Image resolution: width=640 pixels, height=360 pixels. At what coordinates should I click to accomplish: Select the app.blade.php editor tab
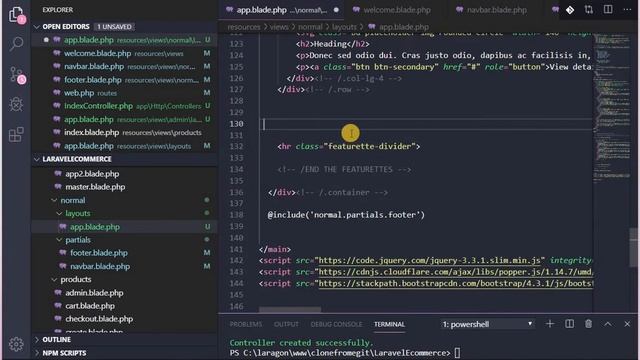pyautogui.click(x=282, y=10)
